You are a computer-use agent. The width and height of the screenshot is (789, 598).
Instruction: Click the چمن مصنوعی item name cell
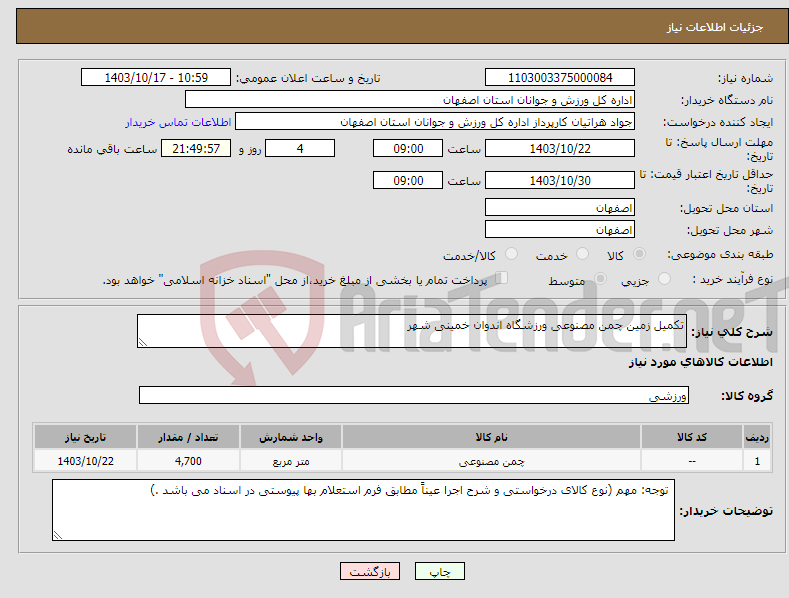point(491,461)
